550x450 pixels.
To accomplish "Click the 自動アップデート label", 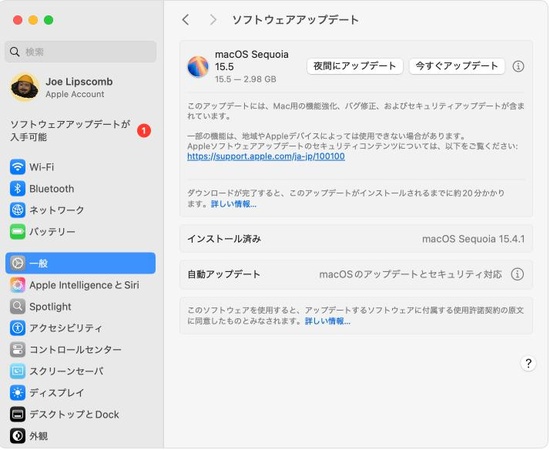I will [x=224, y=274].
